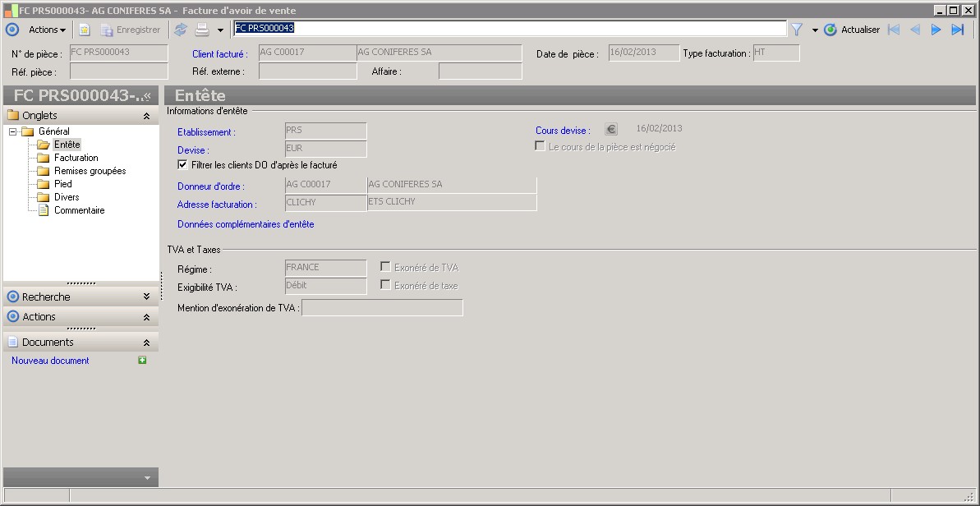Toggle Filtrer les clients DO d'après le facturé
The width and height of the screenshot is (980, 506).
(x=182, y=165)
